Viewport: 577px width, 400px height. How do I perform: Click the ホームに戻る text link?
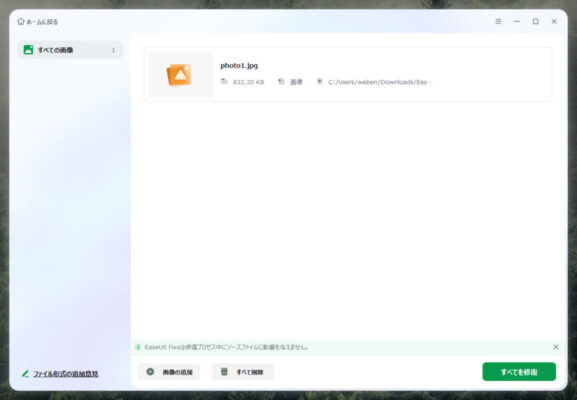tap(42, 22)
